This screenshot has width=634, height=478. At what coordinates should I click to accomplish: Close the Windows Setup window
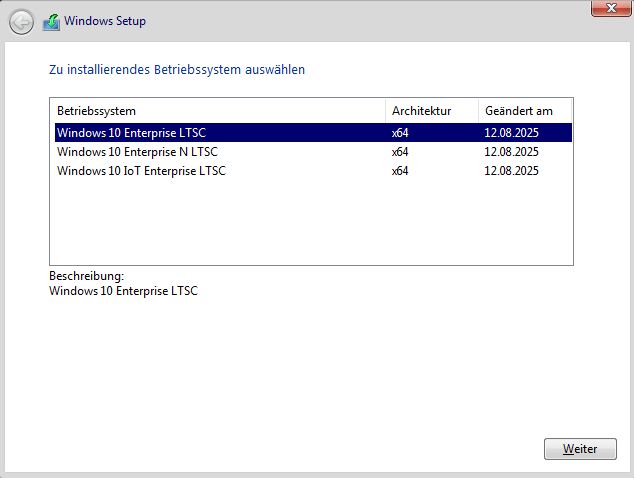tap(611, 8)
